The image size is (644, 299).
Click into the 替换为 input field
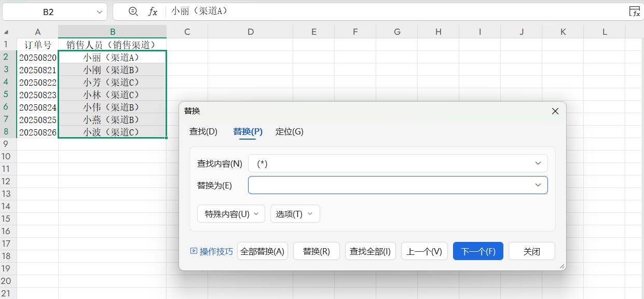[x=389, y=185]
